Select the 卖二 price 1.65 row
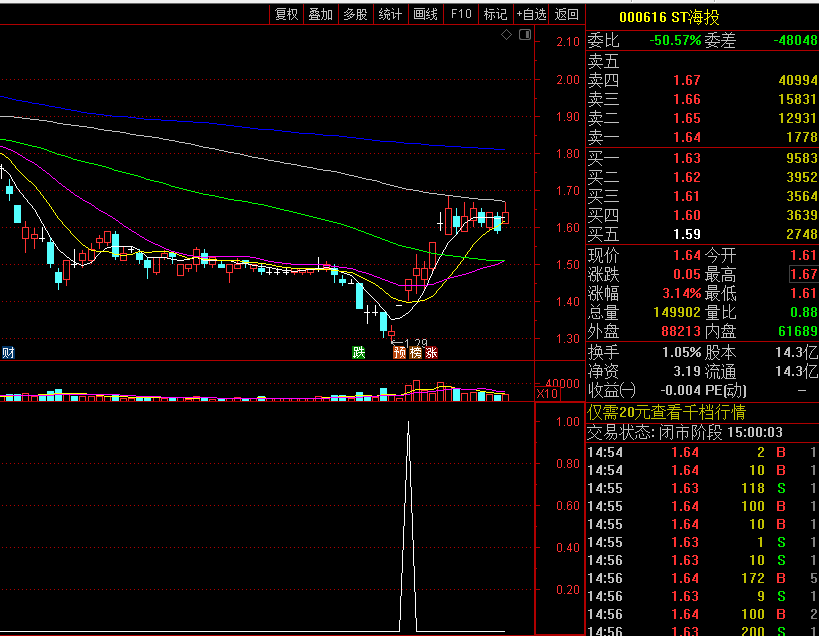 [x=703, y=119]
